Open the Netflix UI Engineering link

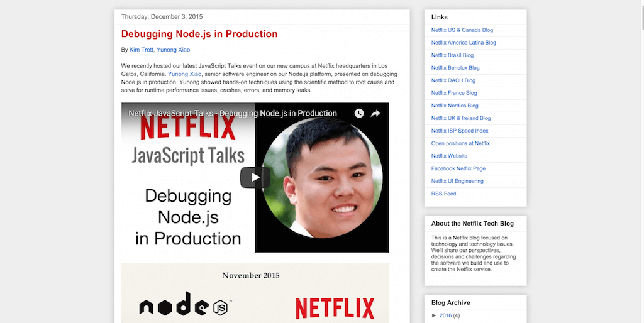tap(457, 182)
